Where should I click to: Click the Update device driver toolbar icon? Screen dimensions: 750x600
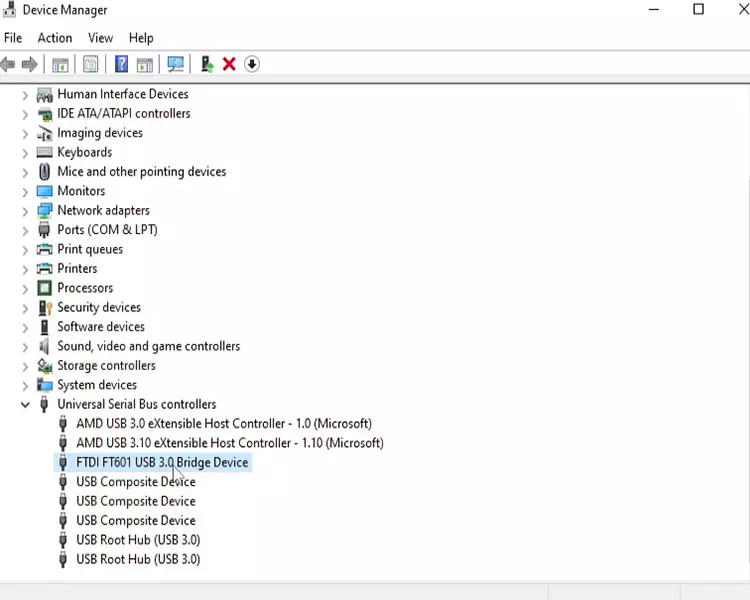click(207, 64)
